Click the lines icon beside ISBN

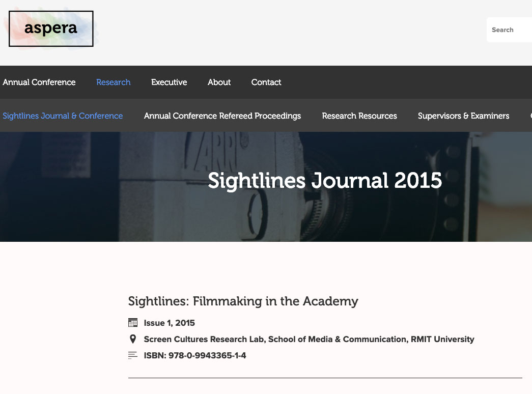(133, 355)
